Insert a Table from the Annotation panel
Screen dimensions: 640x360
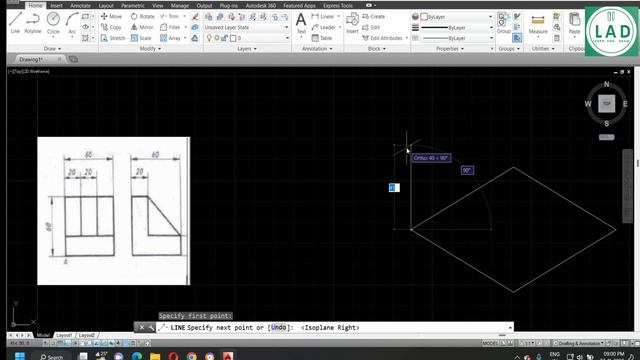click(x=322, y=38)
